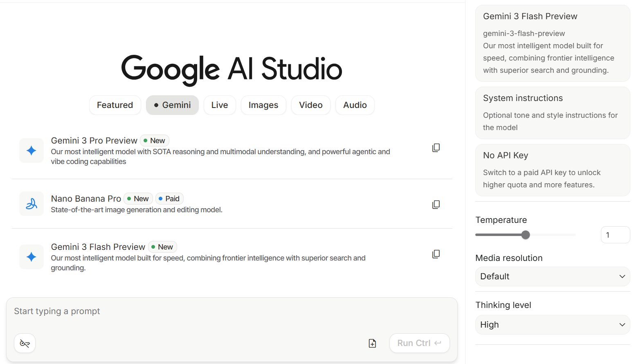634x364 pixels.
Task: Expand the Thinking level dropdown
Action: (552, 325)
